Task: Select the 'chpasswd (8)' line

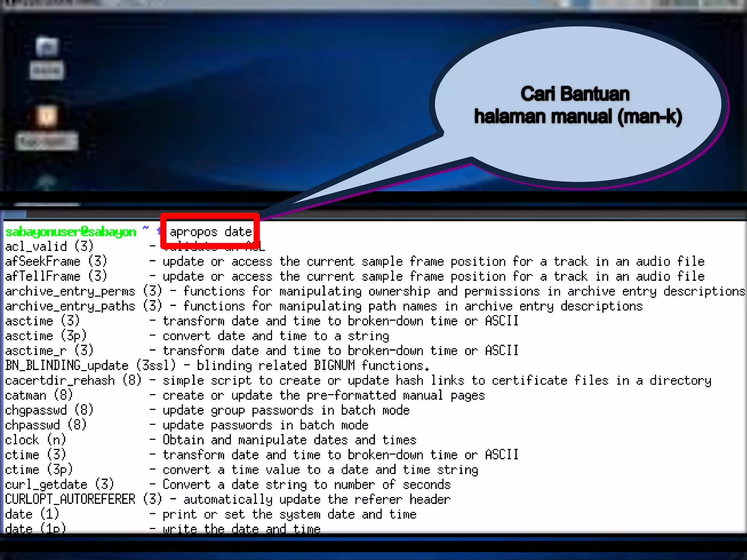Action: click(x=46, y=425)
